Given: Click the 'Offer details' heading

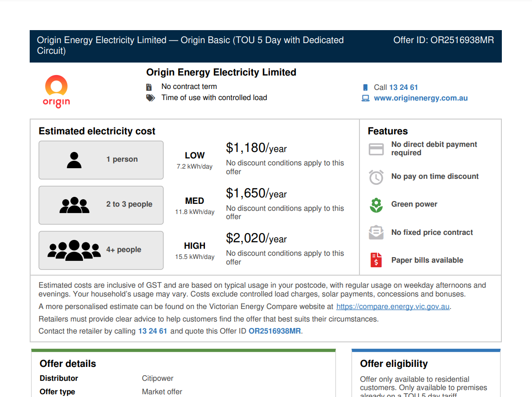Looking at the screenshot, I should pos(68,364).
